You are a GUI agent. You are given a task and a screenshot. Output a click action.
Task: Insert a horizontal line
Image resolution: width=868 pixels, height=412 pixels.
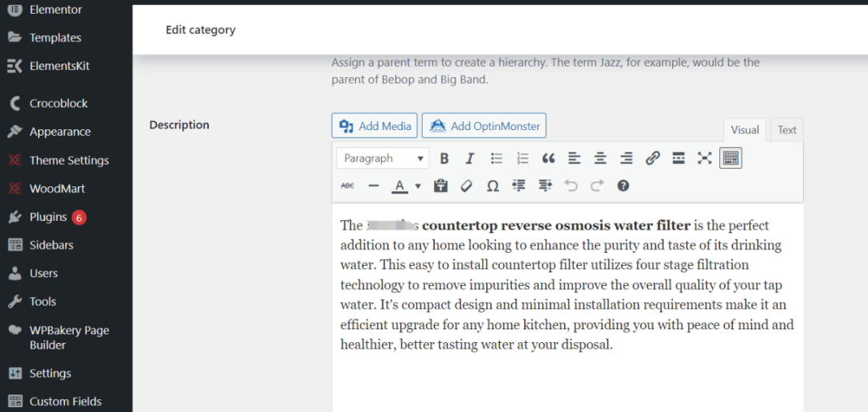click(x=373, y=186)
